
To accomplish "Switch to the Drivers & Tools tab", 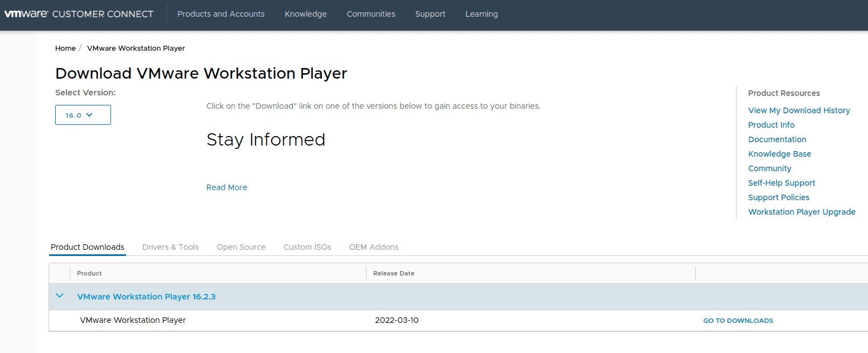I will pyautogui.click(x=171, y=247).
